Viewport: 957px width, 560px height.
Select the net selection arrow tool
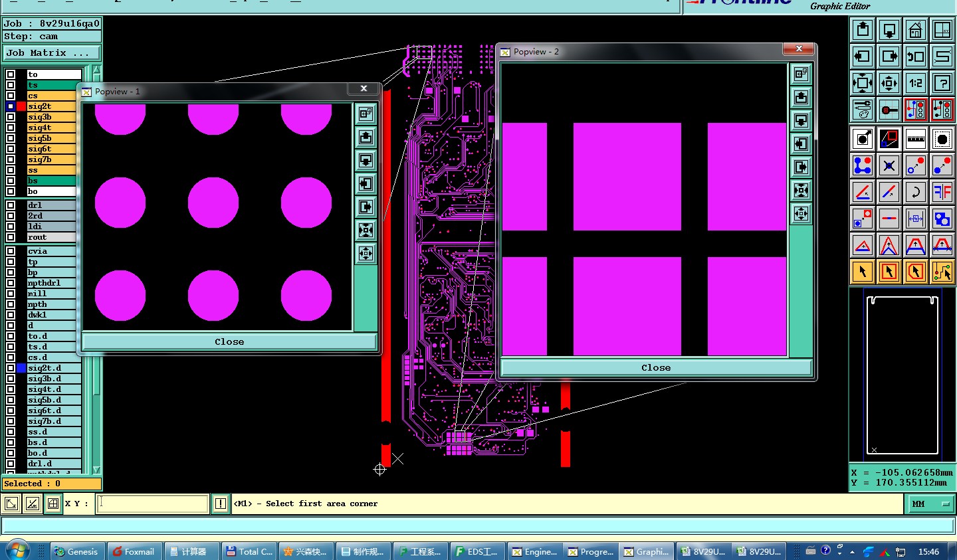pos(942,272)
